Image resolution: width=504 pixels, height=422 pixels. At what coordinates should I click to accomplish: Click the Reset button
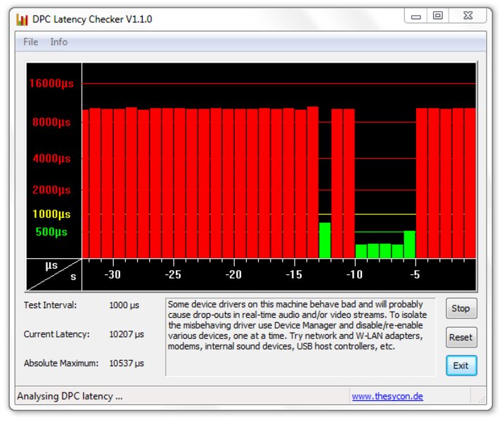(x=461, y=337)
